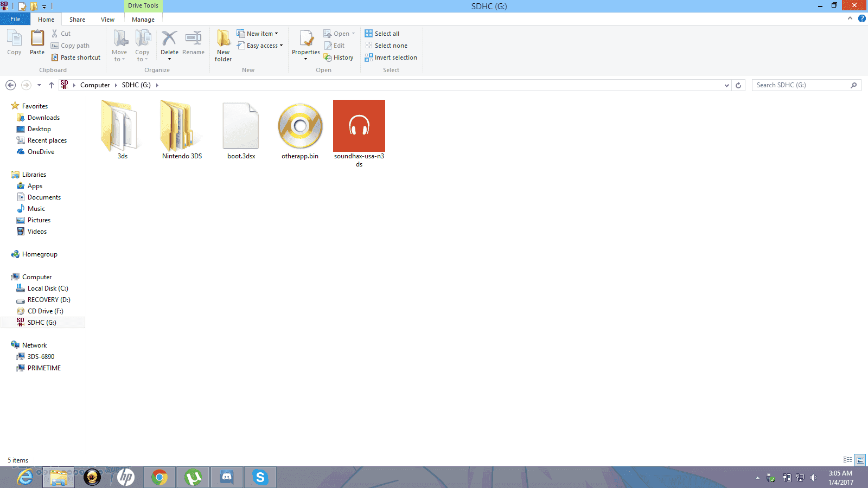Click Computer in the address breadcrumb
This screenshot has height=488, width=868.
pos(95,85)
